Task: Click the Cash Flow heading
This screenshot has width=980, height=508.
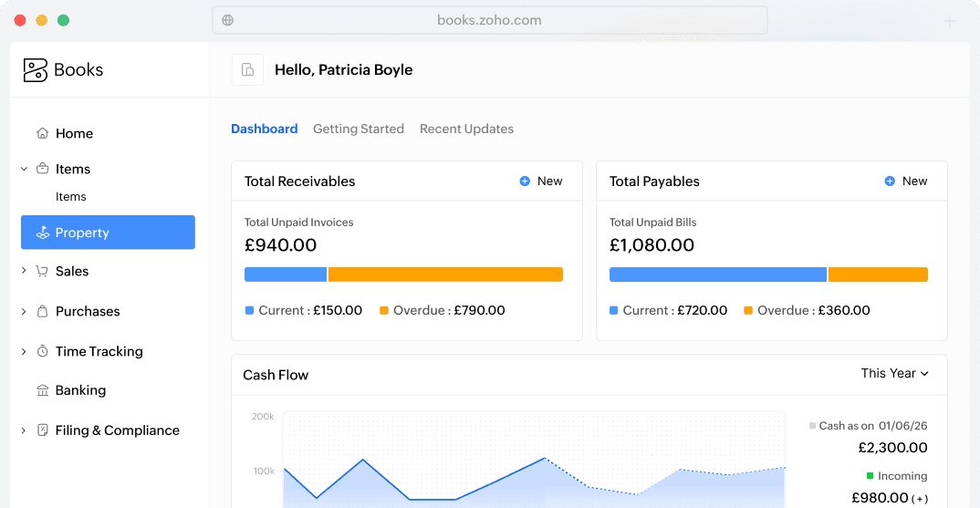Action: (276, 375)
